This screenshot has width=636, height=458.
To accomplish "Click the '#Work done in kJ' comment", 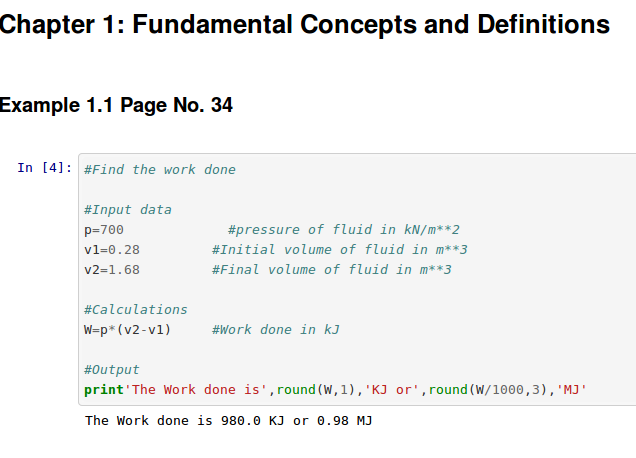I will (275, 329).
